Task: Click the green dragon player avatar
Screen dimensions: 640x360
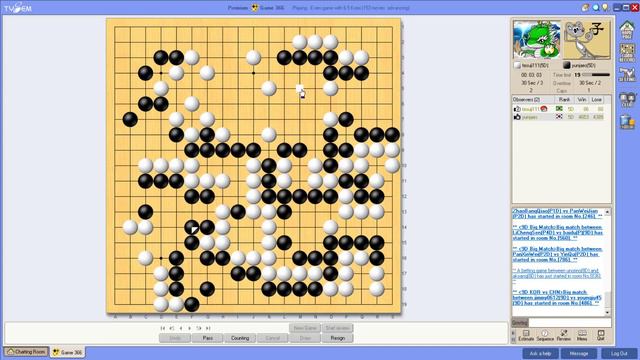Action: pos(537,40)
